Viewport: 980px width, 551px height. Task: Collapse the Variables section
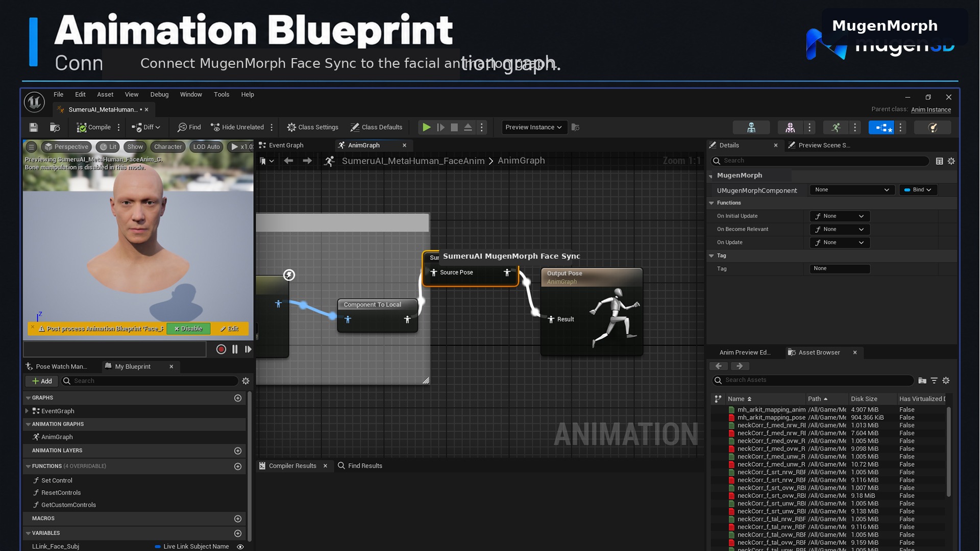29,533
